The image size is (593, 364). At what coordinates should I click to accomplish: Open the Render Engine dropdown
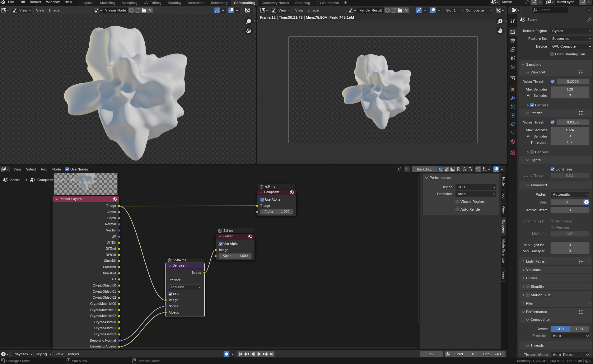point(570,31)
